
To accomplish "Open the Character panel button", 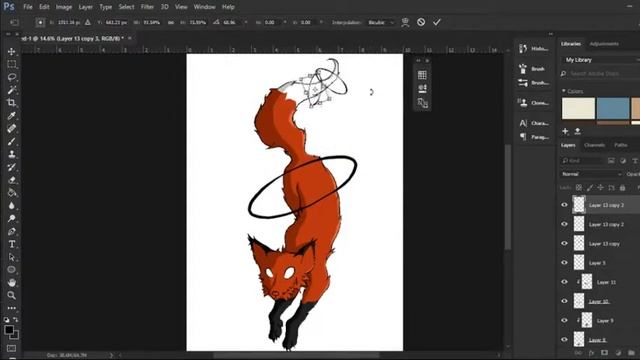I will (533, 123).
